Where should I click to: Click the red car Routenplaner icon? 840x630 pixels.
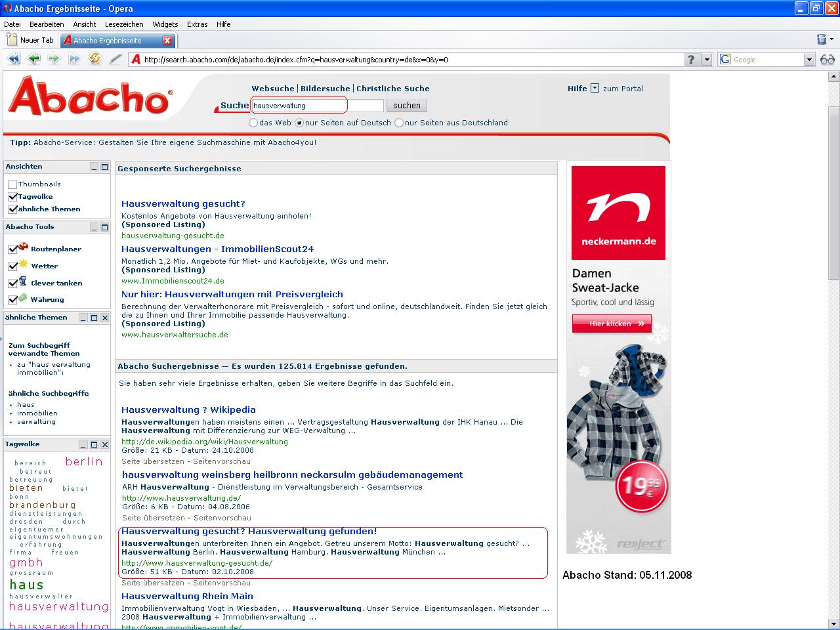[23, 247]
